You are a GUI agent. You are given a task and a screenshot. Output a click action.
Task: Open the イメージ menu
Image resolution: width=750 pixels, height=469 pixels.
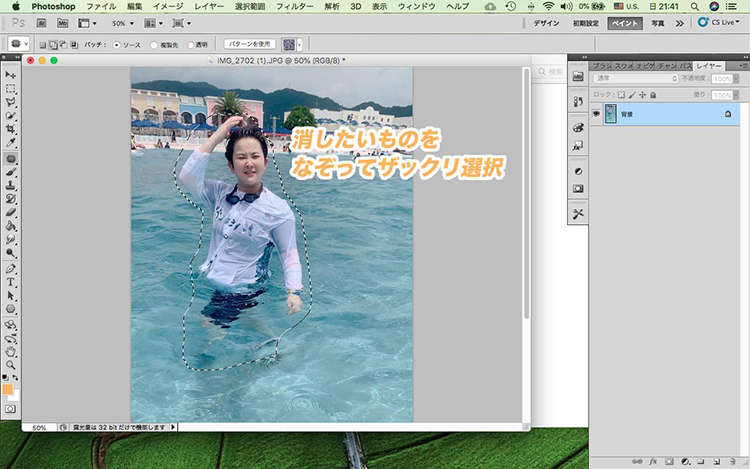tap(168, 6)
